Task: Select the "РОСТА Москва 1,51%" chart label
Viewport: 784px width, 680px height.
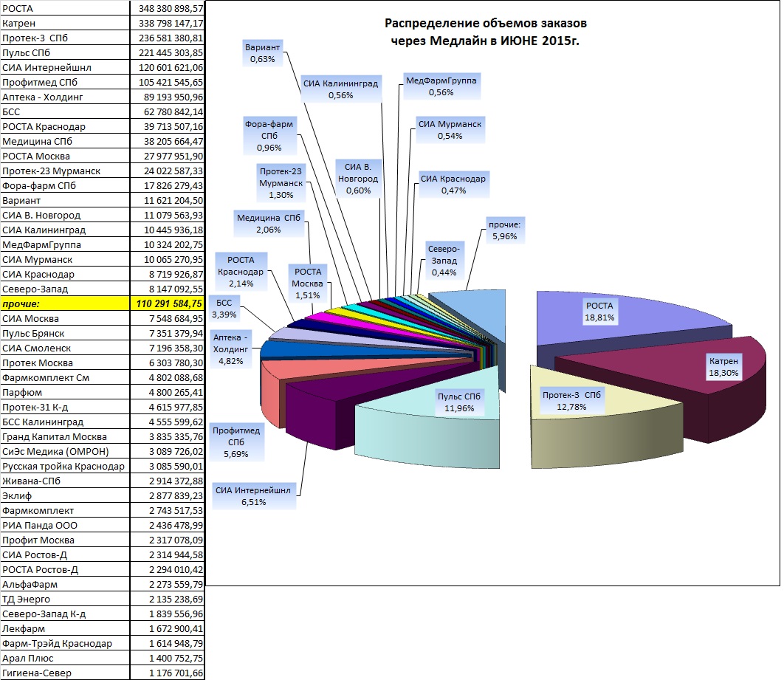Action: coord(308,283)
